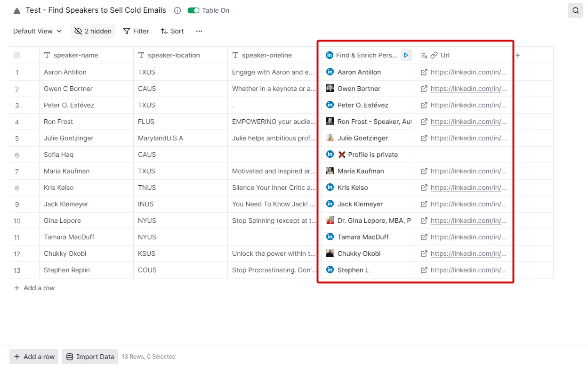This screenshot has height=368, width=588.
Task: Check the select-all rows checkbox in header
Action: pyautogui.click(x=17, y=55)
